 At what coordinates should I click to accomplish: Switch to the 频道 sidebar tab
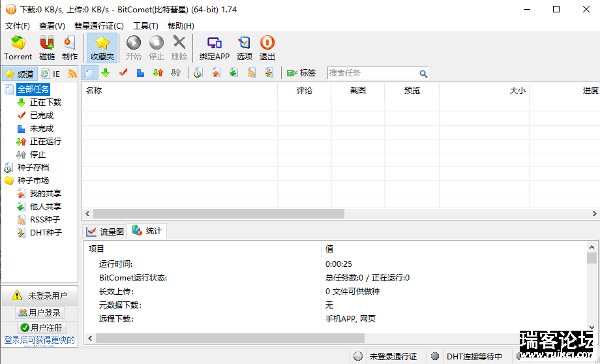tap(20, 74)
